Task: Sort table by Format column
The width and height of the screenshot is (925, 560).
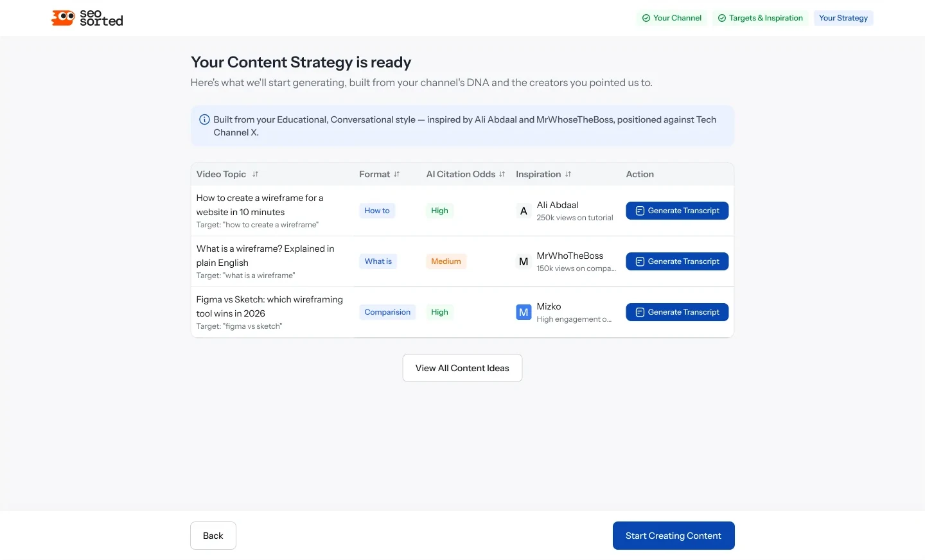Action: 396,174
